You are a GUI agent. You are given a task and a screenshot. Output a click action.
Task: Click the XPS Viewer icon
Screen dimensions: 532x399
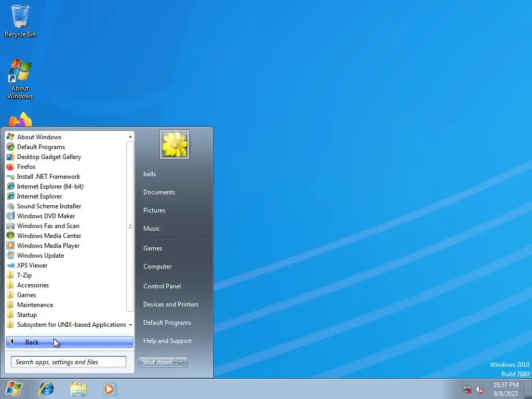coord(10,265)
